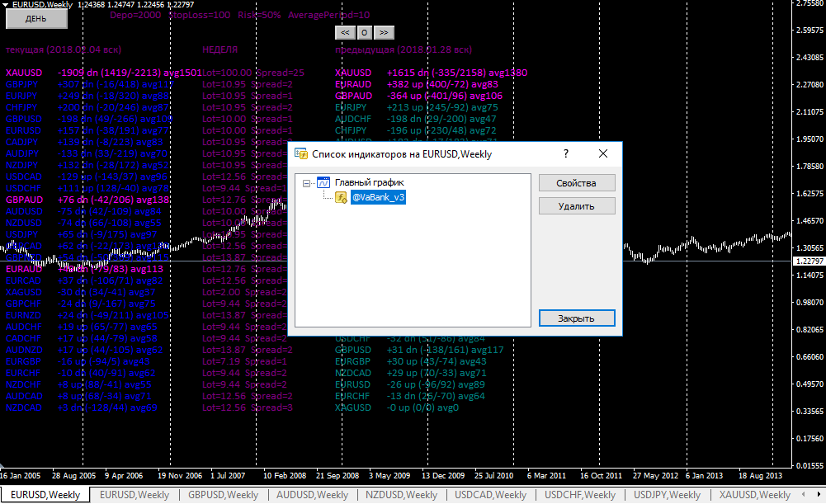Screen dimensions: 826x504
Task: Click the @VaBank_v3 indicator icon
Action: click(x=342, y=197)
